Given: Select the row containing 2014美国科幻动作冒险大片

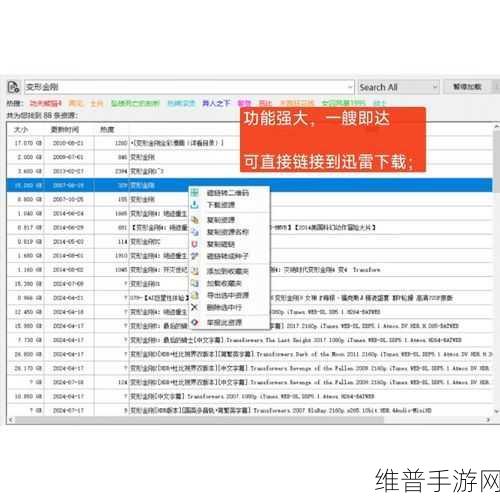Looking at the screenshot, I should pos(250,227).
